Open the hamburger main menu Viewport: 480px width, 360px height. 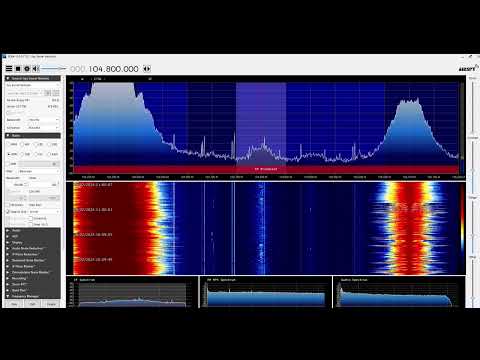(x=9, y=69)
